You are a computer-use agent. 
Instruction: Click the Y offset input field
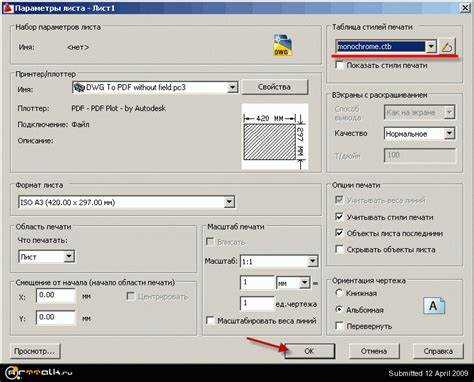click(x=56, y=318)
